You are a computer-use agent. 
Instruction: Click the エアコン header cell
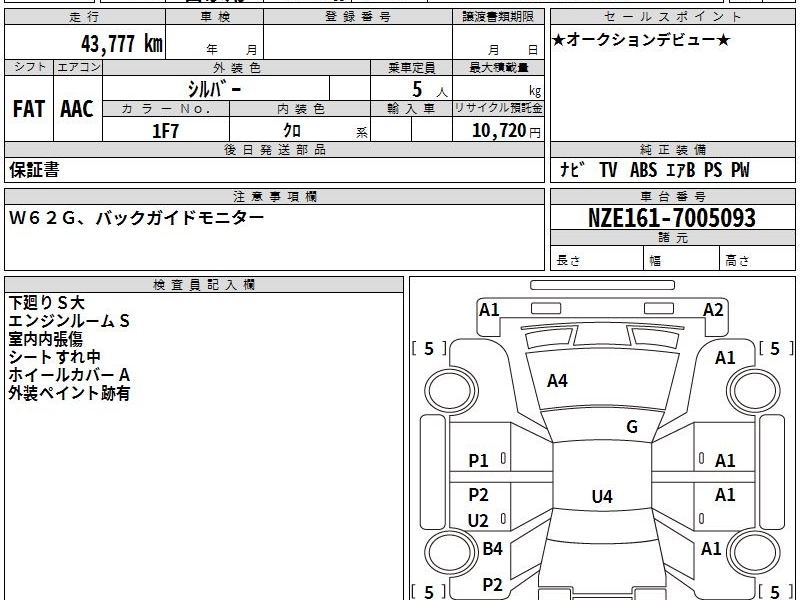pos(78,67)
